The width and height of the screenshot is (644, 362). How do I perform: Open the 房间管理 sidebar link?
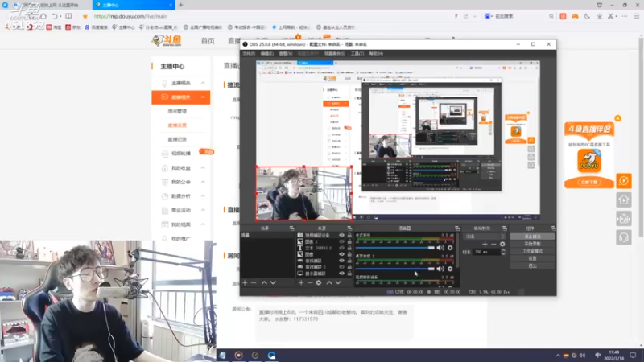pyautogui.click(x=177, y=111)
